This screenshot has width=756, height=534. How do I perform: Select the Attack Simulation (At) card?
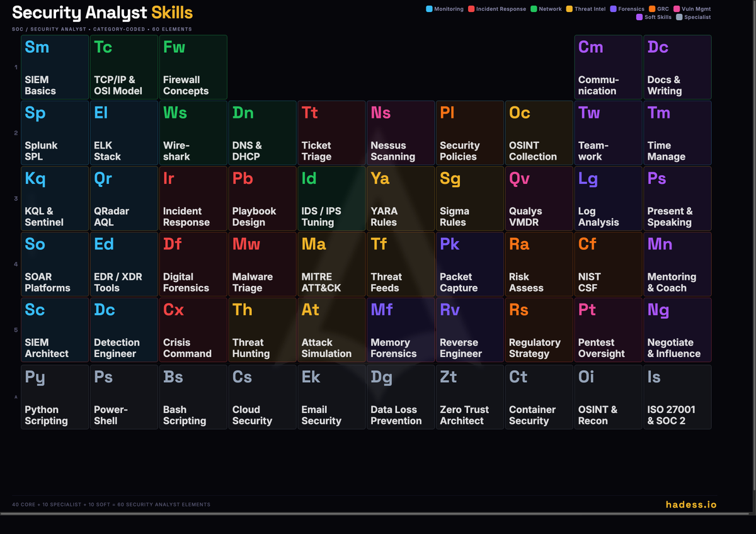332,329
